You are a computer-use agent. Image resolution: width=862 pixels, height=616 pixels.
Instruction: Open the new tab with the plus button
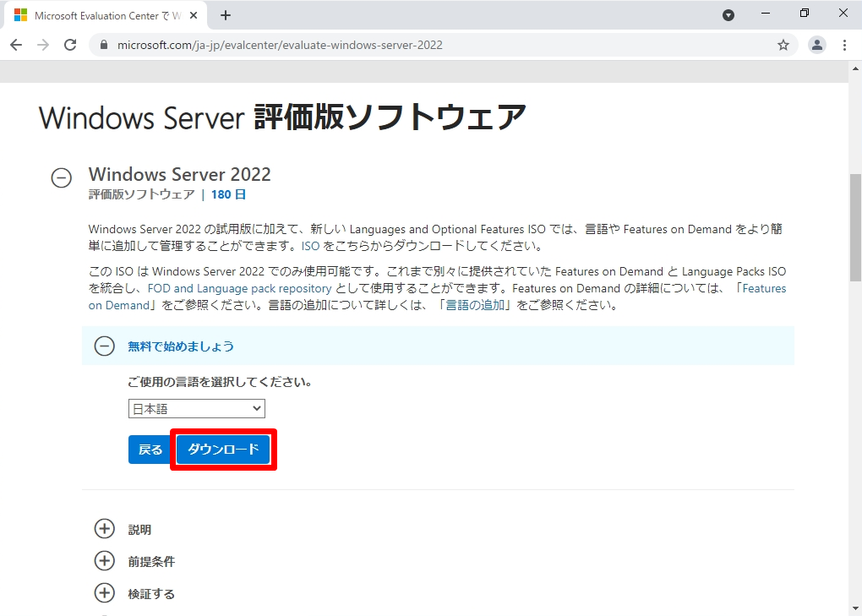coord(226,15)
